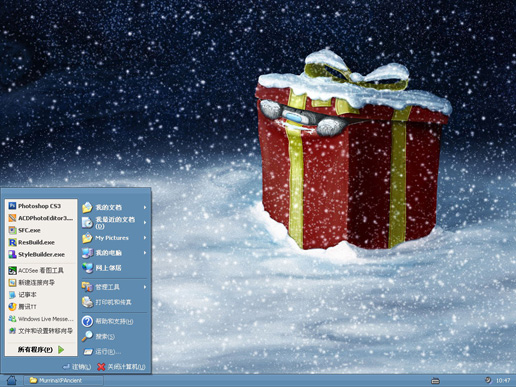Launch StyleBuilder.exe from the start menu
Screen dimensions: 516x387
tap(41, 255)
